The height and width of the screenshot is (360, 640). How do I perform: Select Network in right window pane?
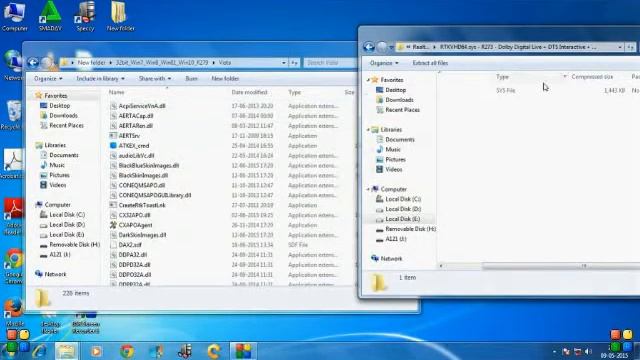(391, 259)
